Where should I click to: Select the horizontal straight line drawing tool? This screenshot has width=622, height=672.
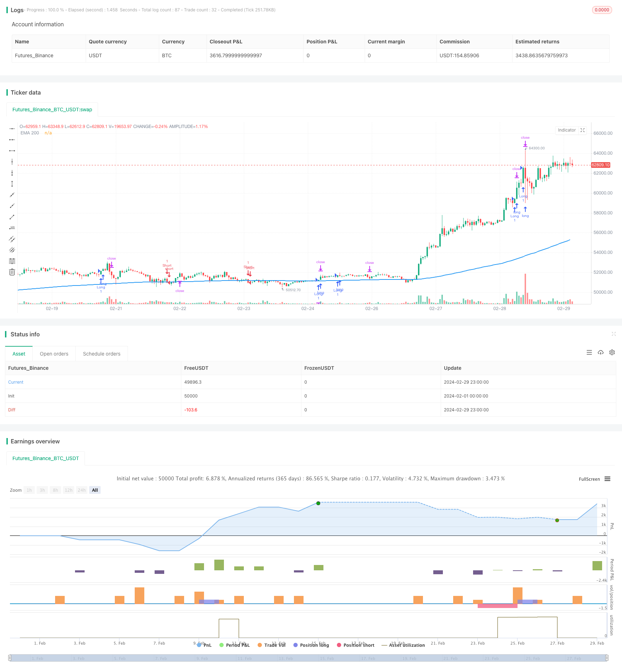coord(12,129)
